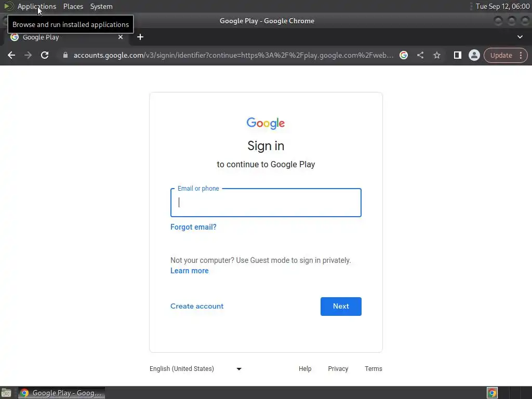Open the Privacy link
The image size is (532, 399).
point(338,369)
